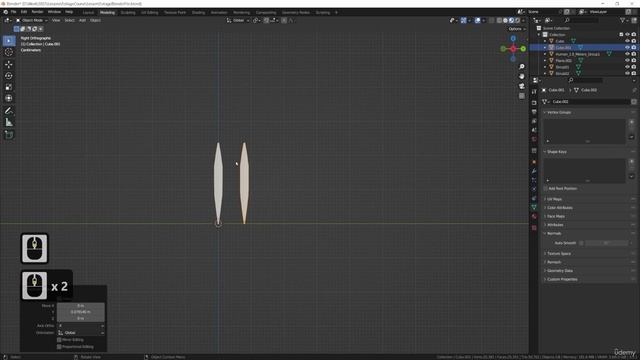Open the Object Data green triangle tab
Screen dimensions: 640x360
534,207
